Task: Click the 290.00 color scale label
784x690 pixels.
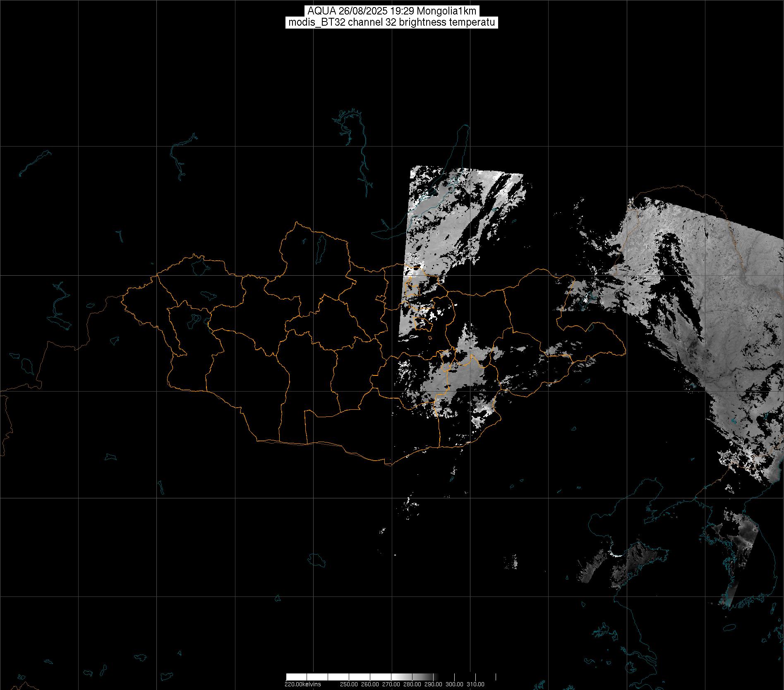Action: point(433,684)
